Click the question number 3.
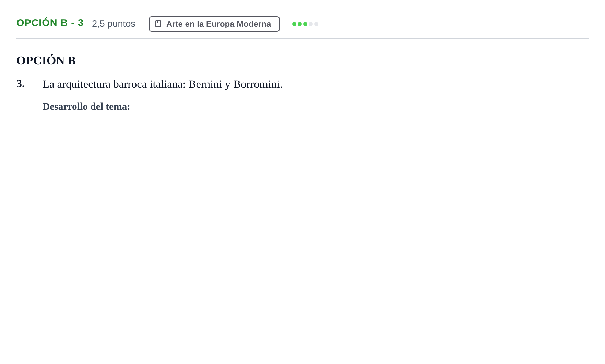Image resolution: width=605 pixels, height=364 pixels. (x=21, y=84)
